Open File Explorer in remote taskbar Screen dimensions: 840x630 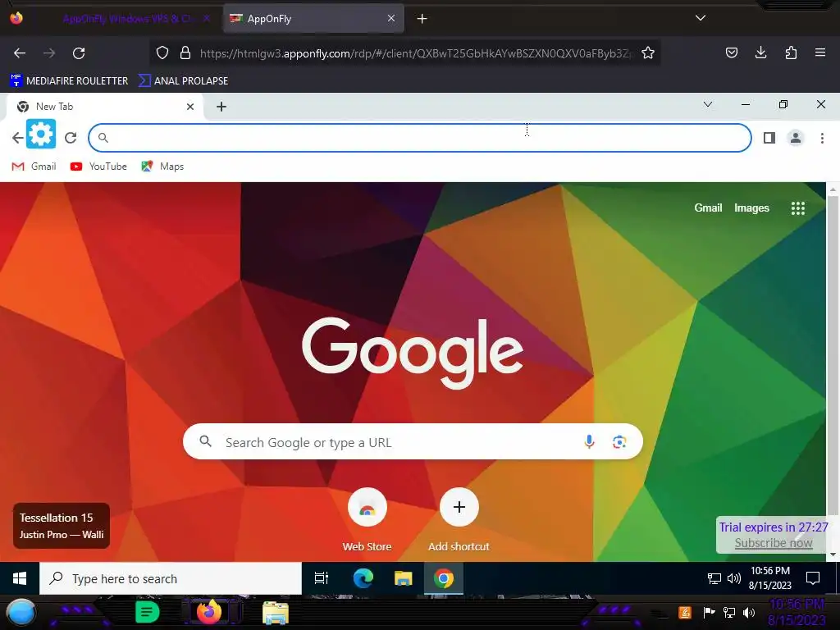[403, 578]
